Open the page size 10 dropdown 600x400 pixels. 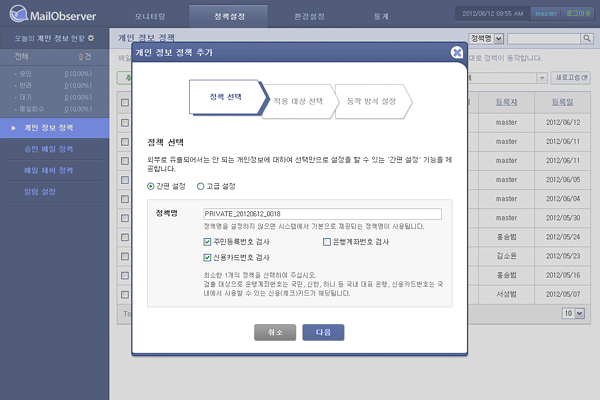pyautogui.click(x=573, y=313)
